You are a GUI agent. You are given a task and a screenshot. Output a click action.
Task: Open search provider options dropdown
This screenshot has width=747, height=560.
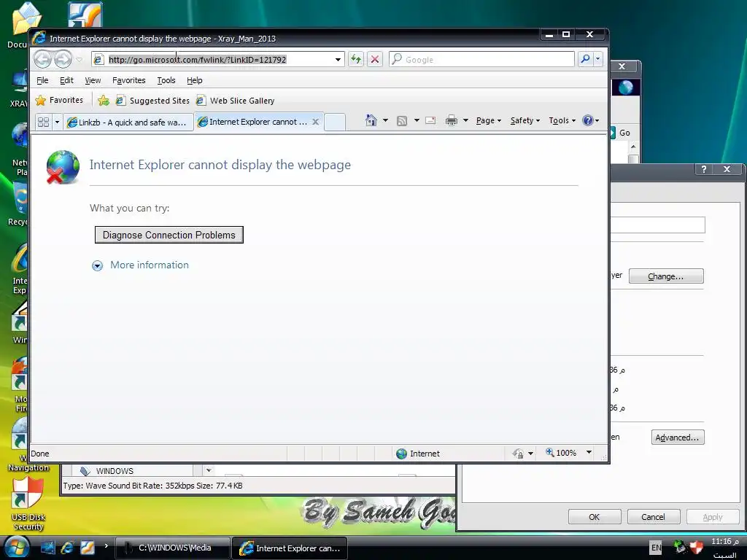tap(598, 59)
